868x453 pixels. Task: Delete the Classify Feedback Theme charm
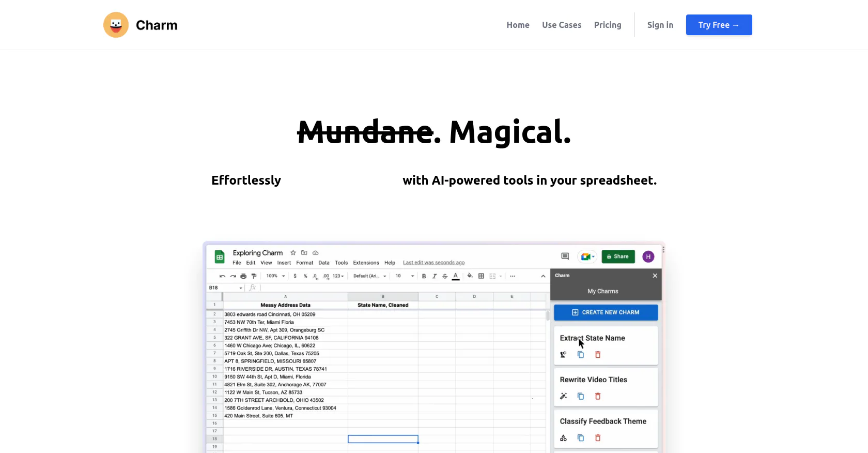[x=598, y=438]
